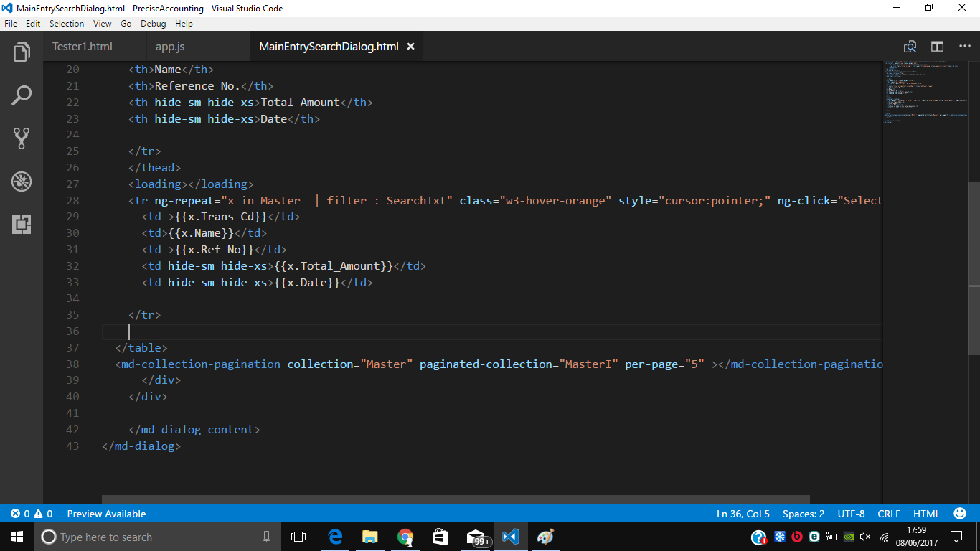Open the feedback smiley in the status bar
Image resolution: width=980 pixels, height=551 pixels.
[x=959, y=513]
